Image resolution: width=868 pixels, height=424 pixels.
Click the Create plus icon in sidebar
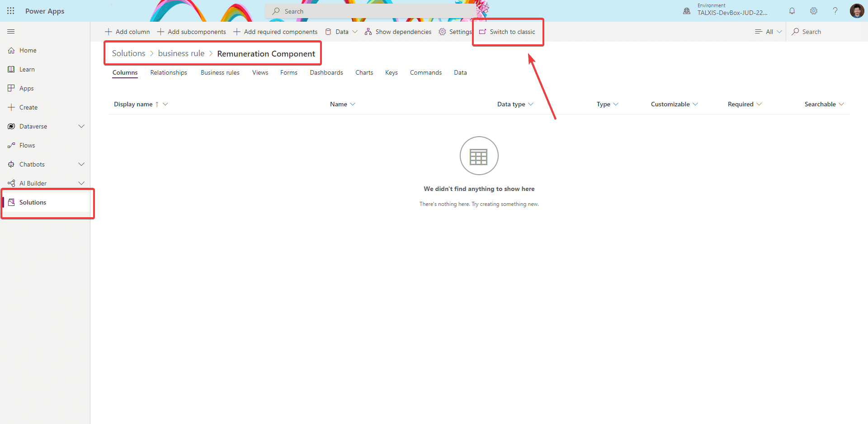[x=11, y=108]
